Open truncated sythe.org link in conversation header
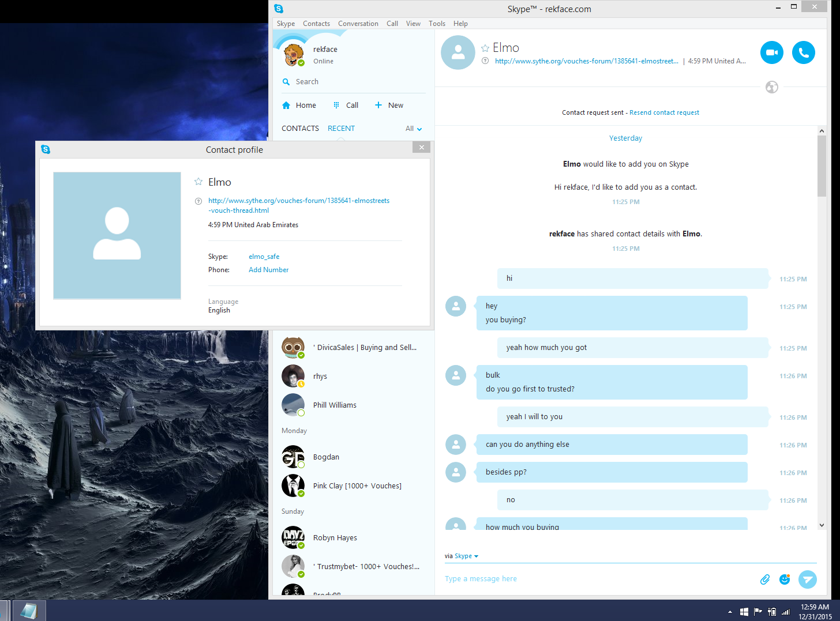Viewport: 840px width, 621px height. pyautogui.click(x=587, y=61)
